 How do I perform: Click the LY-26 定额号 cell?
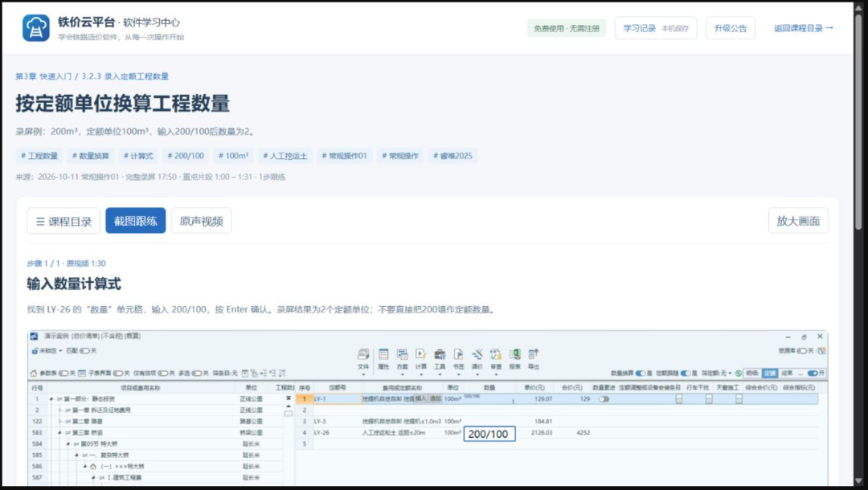coord(337,432)
